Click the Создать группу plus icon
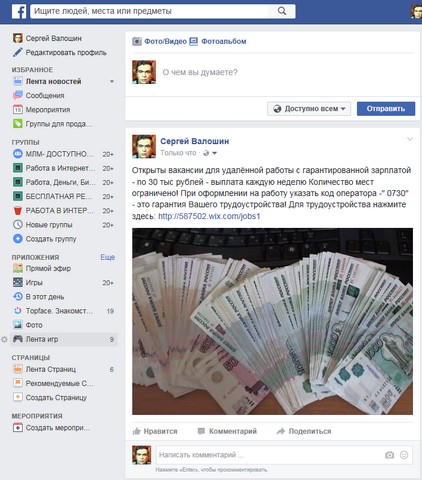Viewport: 422px width, 480px height. 17,239
